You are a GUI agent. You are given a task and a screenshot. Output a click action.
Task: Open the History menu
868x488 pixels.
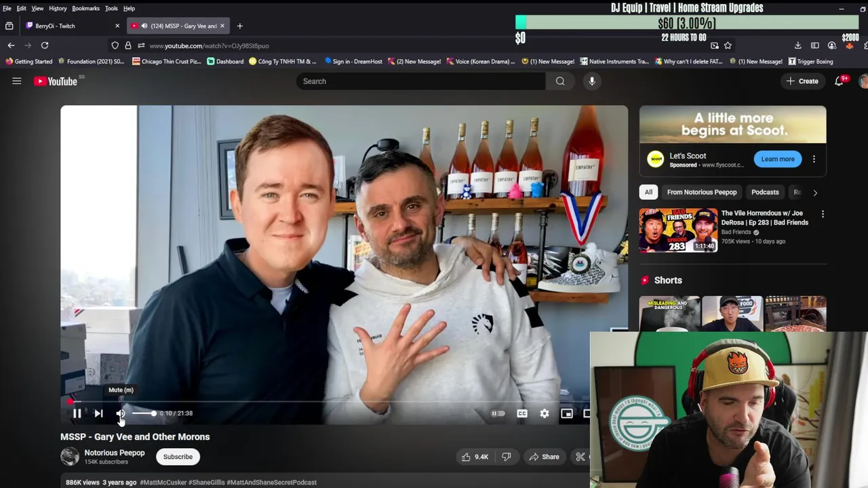pyautogui.click(x=58, y=8)
